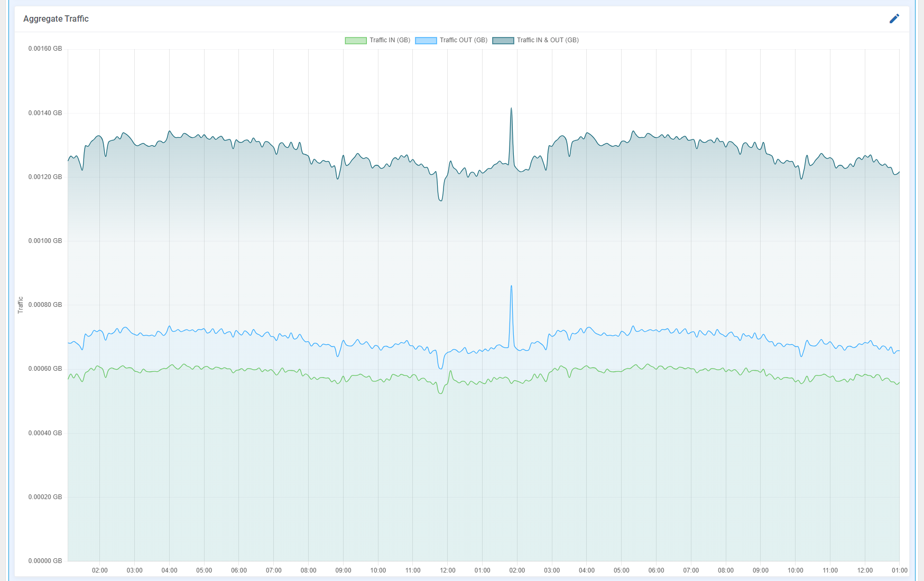This screenshot has width=924, height=581.
Task: Click the lowest dip of the dark teal line
Action: [440, 200]
